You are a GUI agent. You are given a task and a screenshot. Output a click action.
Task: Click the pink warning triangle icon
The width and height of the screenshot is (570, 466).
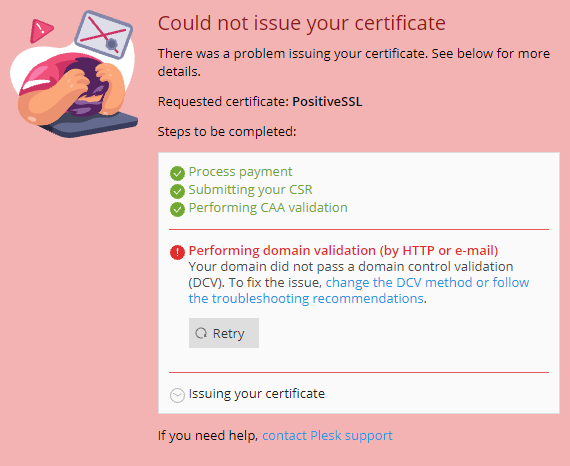point(40,31)
